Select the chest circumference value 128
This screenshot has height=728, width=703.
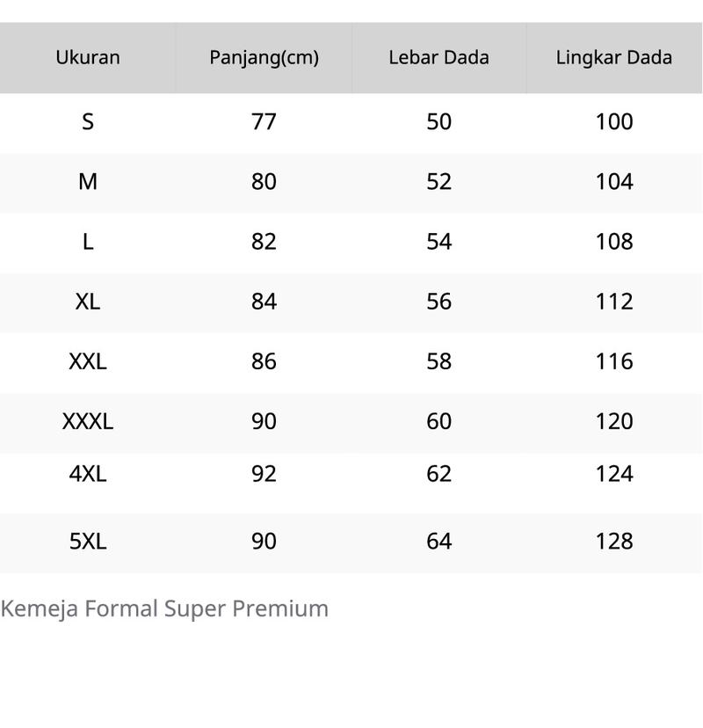coord(614,541)
